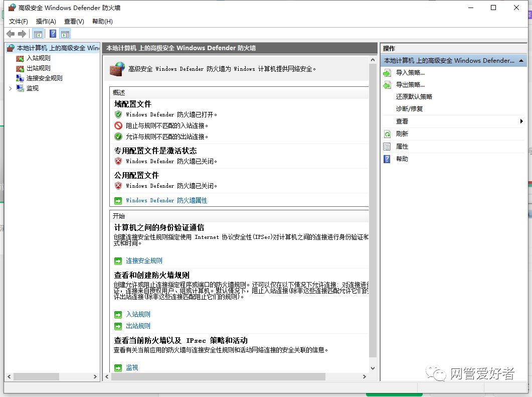Select 出站规则 in the left tree
Viewport: 532px width, 397px height.
38,68
